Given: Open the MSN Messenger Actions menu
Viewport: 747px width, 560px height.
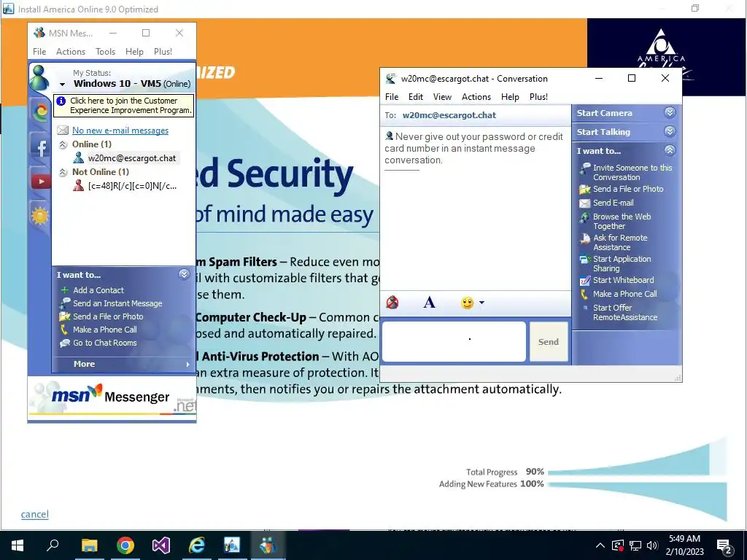Looking at the screenshot, I should (x=71, y=52).
